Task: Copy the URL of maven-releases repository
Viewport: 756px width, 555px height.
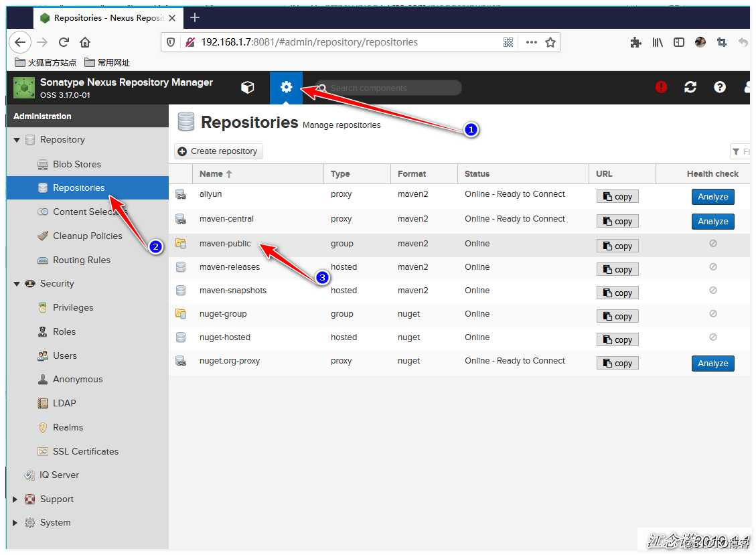Action: click(617, 270)
